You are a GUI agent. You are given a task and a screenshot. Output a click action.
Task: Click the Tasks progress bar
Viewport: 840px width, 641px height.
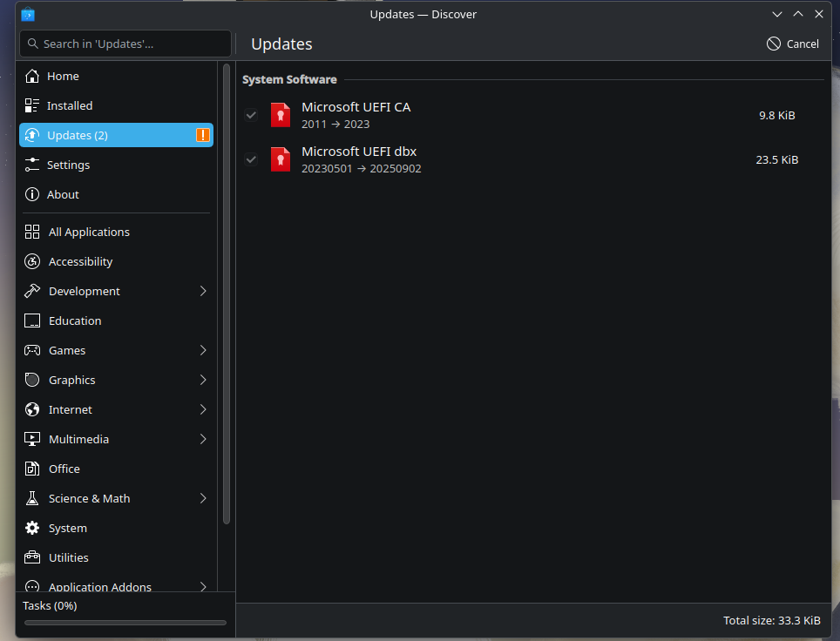pos(125,622)
